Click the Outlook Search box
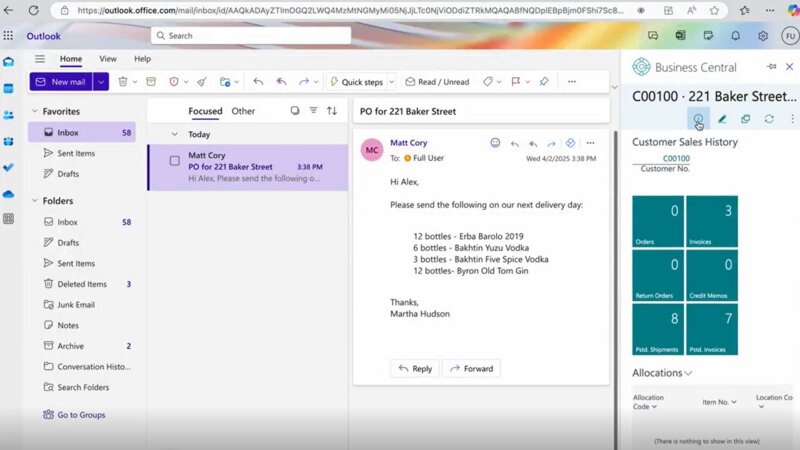Viewport: 800px width, 450px height. [251, 36]
